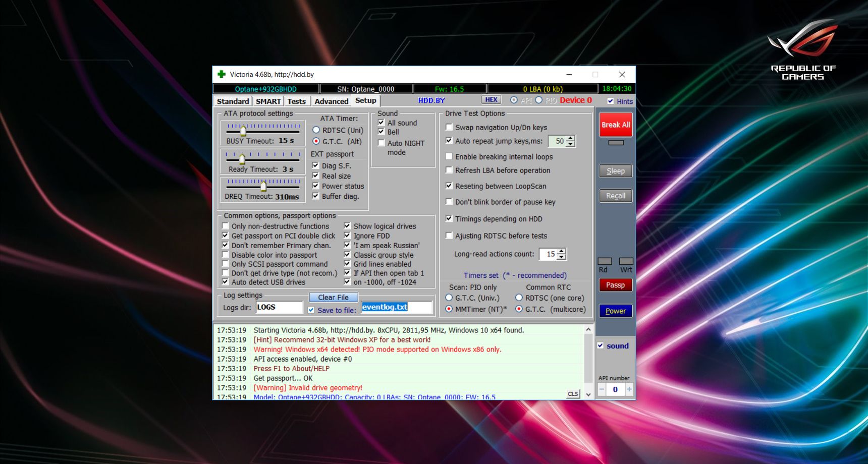The image size is (868, 464).
Task: Adjust the BUSY Timeout slider
Action: point(243,130)
